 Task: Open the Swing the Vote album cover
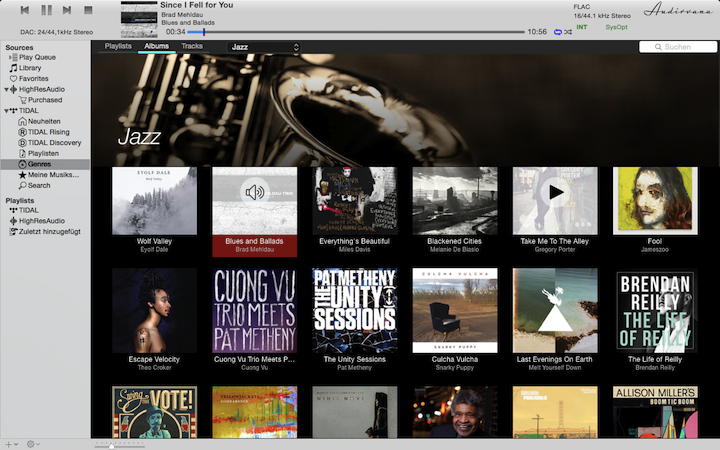pos(154,412)
